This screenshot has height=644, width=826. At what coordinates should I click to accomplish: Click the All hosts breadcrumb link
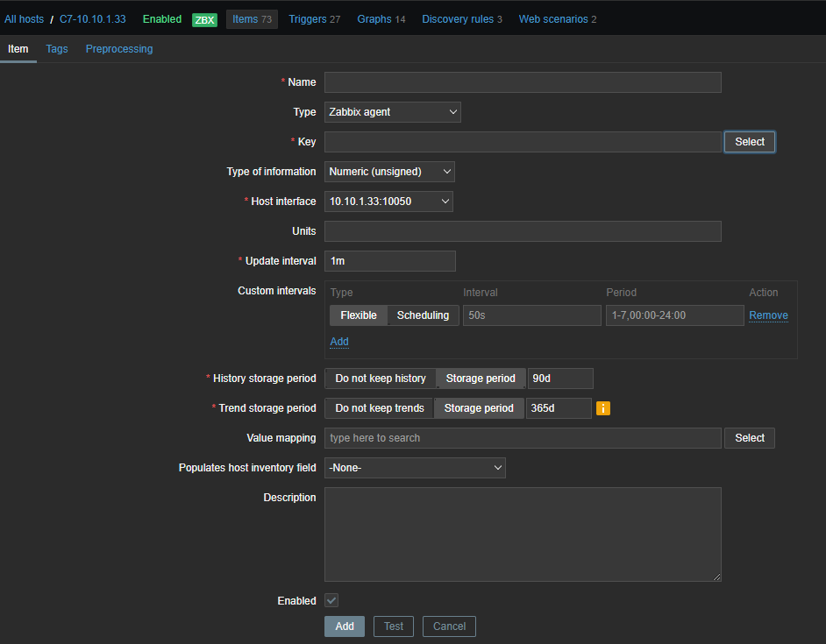coord(25,19)
